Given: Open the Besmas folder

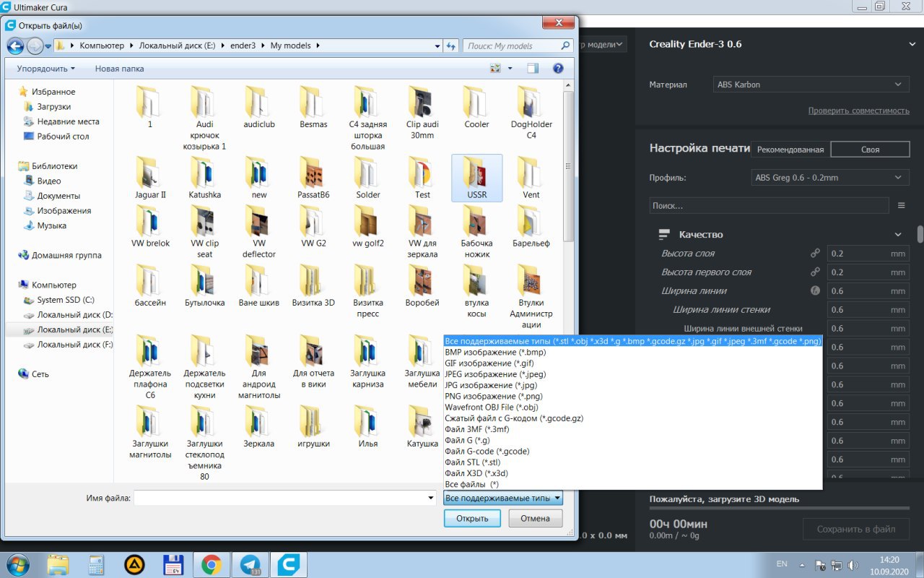Looking at the screenshot, I should (x=313, y=108).
